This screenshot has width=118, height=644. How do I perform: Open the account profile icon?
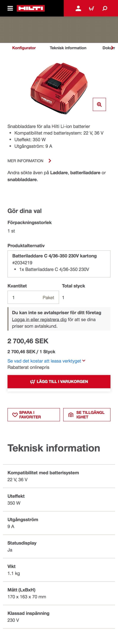[x=78, y=8]
